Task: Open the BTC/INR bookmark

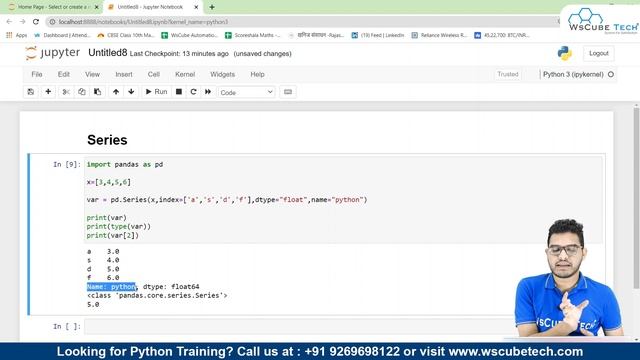Action: 502,36
